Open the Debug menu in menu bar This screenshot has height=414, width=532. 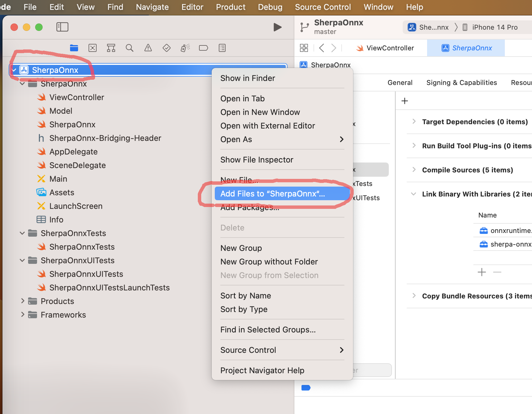[x=270, y=7]
